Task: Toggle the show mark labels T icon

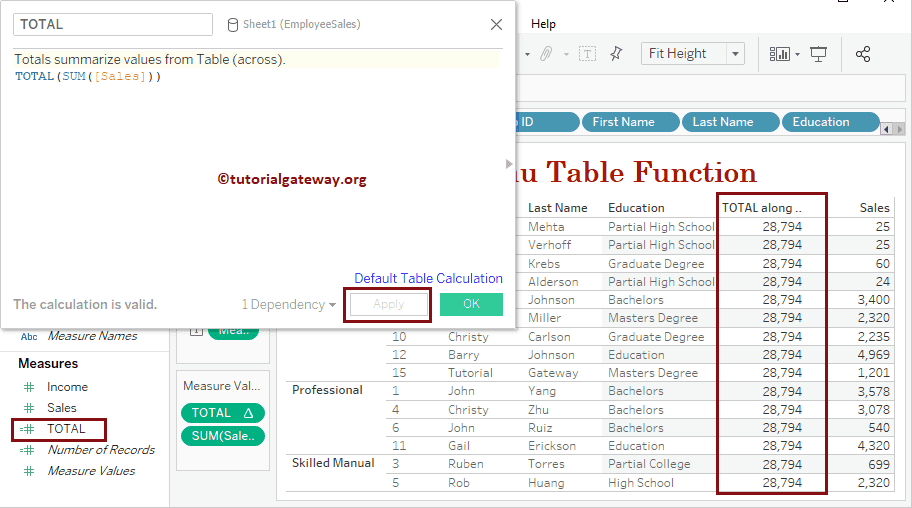Action: pos(587,54)
